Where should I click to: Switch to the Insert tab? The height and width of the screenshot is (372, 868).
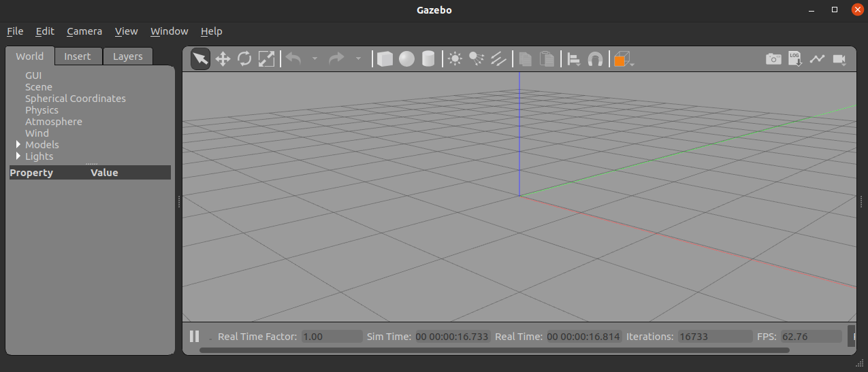click(78, 56)
